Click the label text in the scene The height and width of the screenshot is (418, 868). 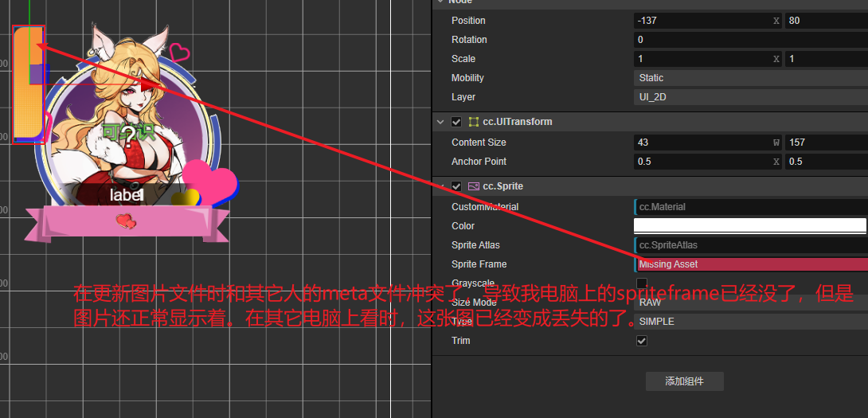127,195
